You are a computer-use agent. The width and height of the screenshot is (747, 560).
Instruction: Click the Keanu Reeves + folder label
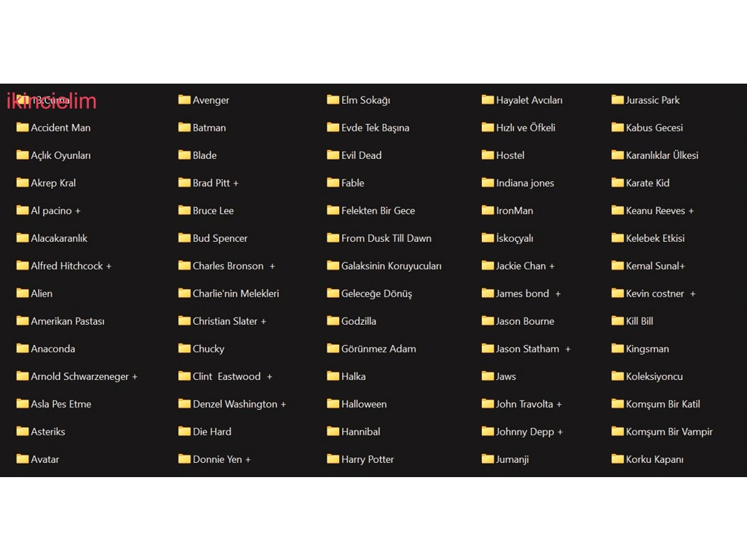[x=660, y=211]
